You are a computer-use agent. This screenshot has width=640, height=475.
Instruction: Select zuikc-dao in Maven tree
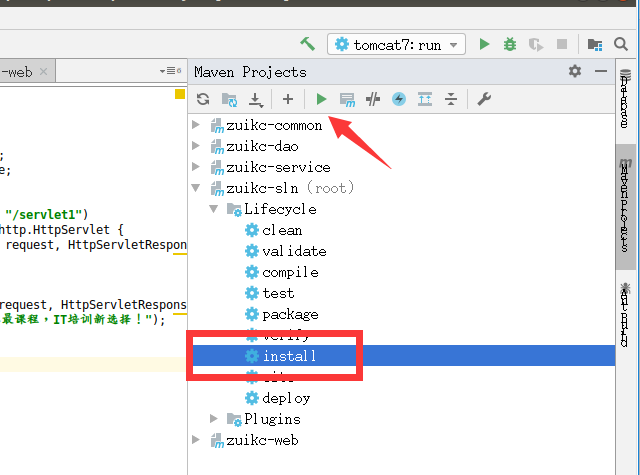point(262,146)
